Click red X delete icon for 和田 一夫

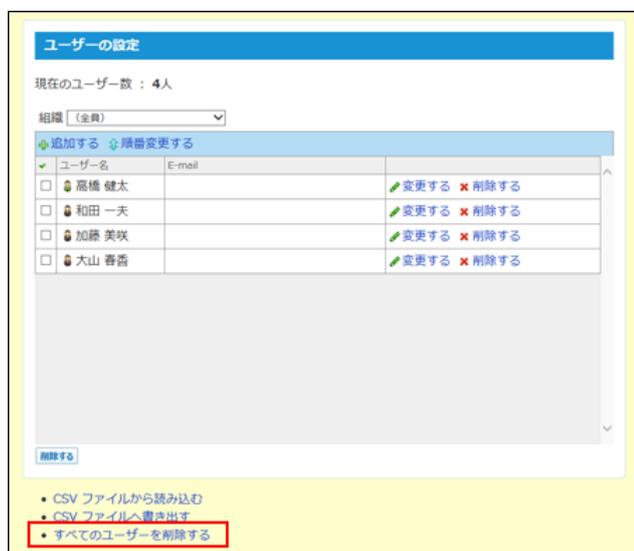464,212
